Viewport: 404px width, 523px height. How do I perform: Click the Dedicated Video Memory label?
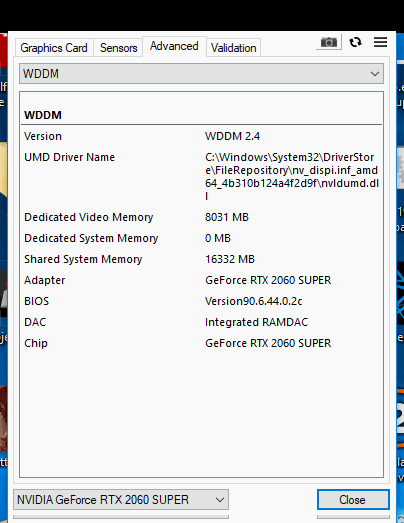point(88,217)
